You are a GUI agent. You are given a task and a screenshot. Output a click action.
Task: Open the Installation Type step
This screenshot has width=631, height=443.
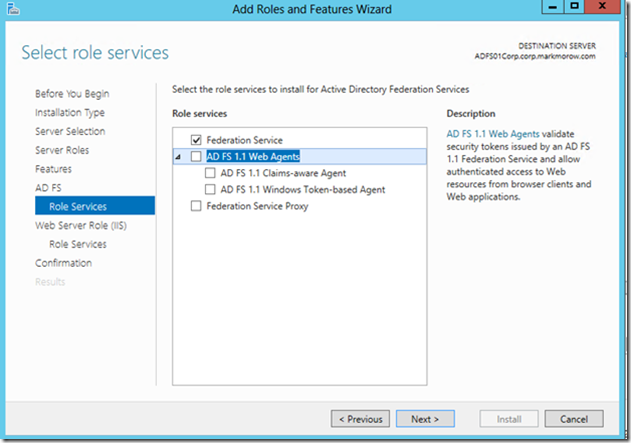point(70,113)
